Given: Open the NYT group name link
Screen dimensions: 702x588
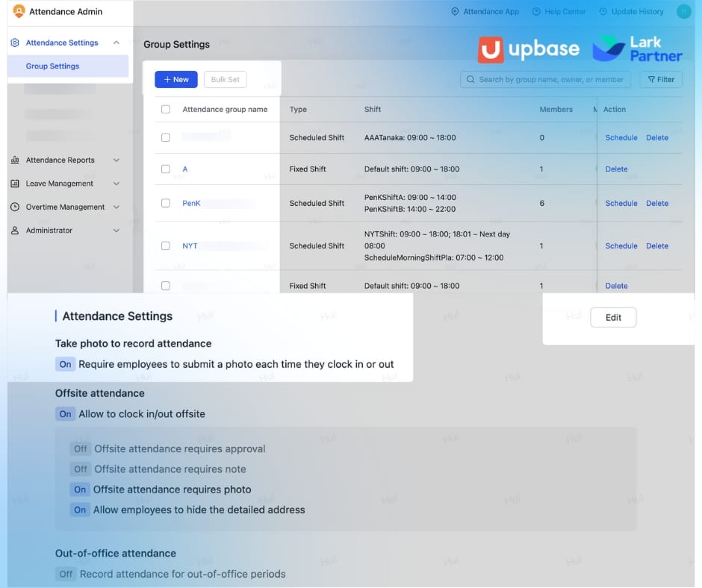Looking at the screenshot, I should (x=190, y=245).
